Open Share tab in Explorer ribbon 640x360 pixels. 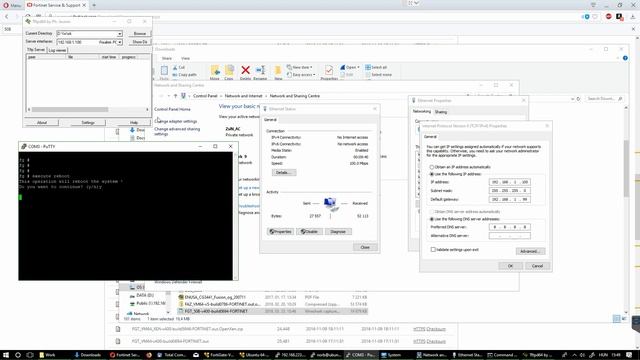167,58
